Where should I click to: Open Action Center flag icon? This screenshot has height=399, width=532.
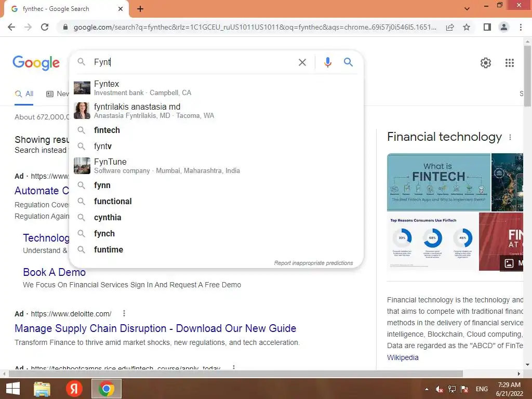click(x=464, y=389)
